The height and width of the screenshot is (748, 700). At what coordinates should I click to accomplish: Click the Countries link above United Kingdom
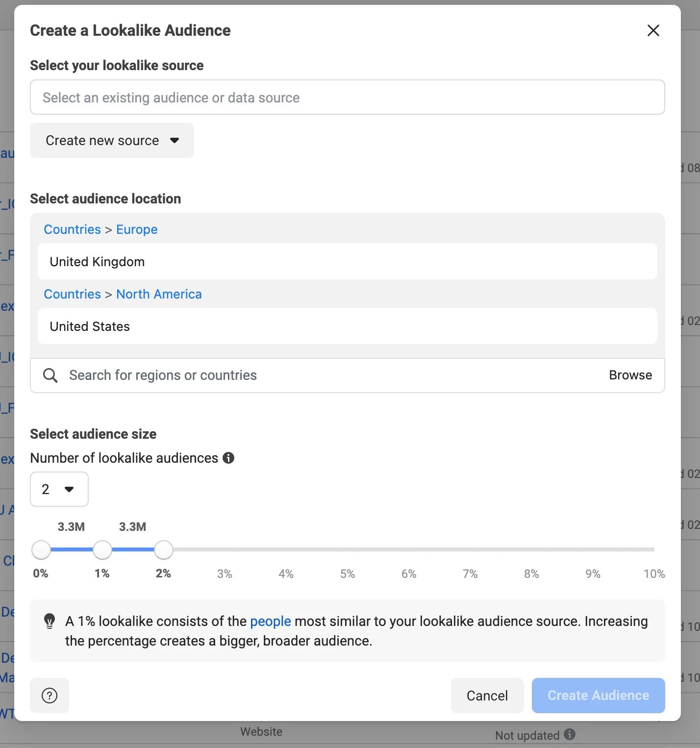pyautogui.click(x=72, y=229)
